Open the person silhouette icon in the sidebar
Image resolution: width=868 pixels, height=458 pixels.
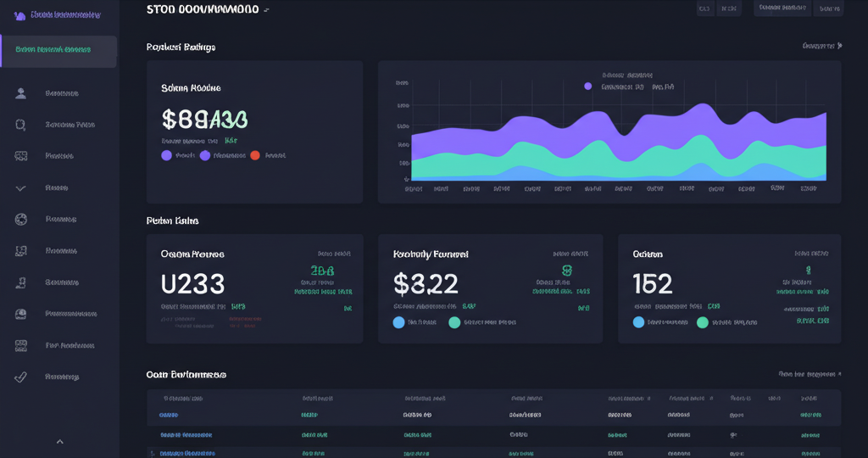pos(20,93)
